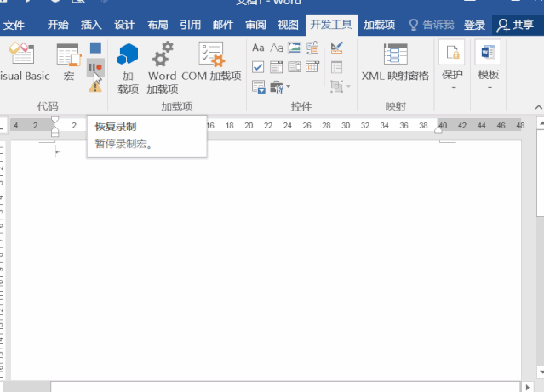The width and height of the screenshot is (544, 392).
Task: Expand the Group controls dropdown arrow
Action: [x=348, y=87]
